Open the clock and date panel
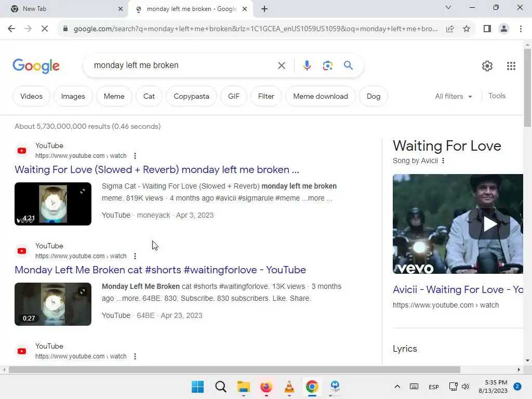 click(x=493, y=387)
